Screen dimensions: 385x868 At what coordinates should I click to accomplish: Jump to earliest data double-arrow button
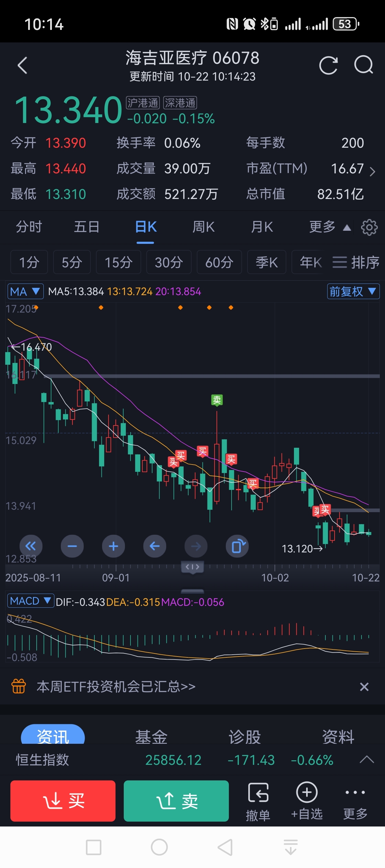click(x=31, y=546)
